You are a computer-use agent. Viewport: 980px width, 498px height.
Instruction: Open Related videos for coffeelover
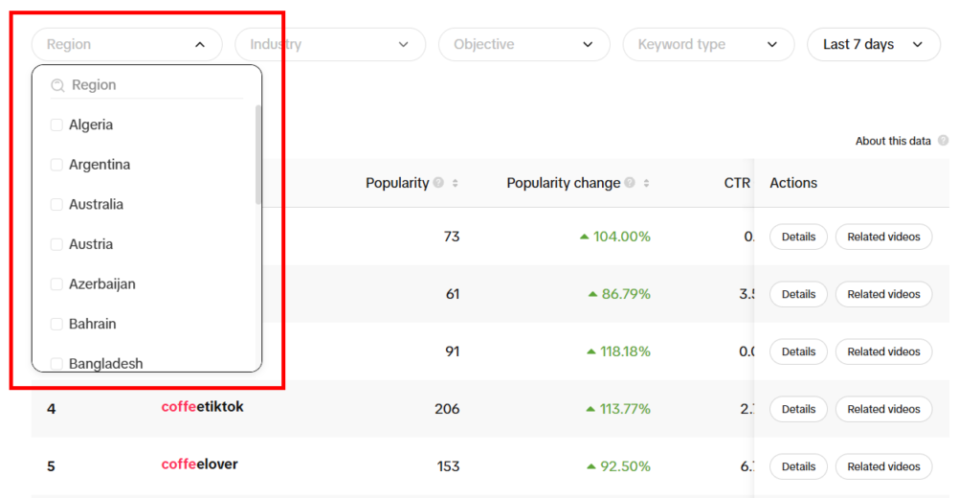(883, 466)
